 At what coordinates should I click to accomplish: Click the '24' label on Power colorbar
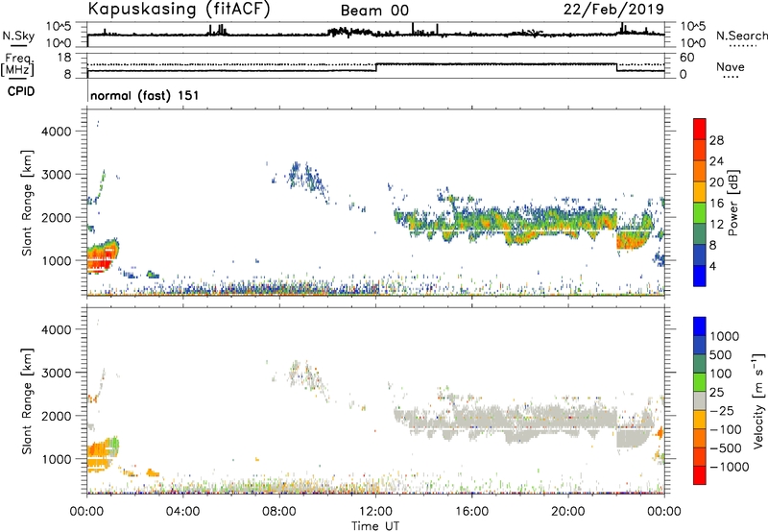716,161
